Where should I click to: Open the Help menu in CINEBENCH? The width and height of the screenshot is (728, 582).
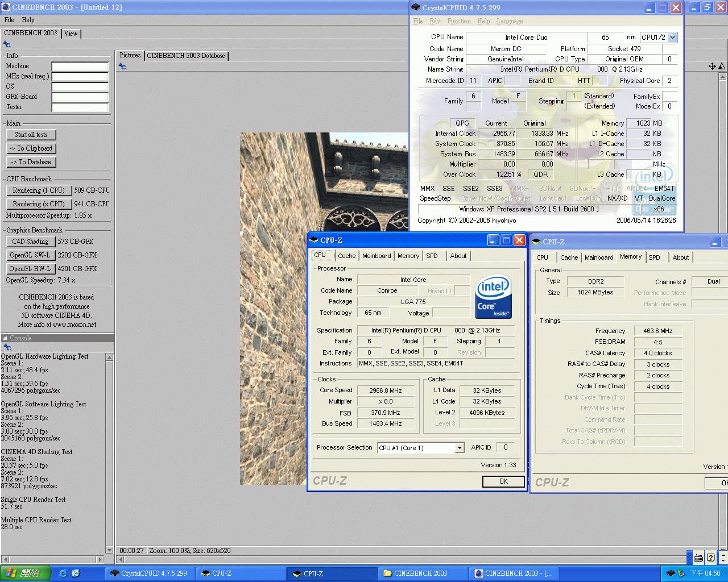[28, 20]
